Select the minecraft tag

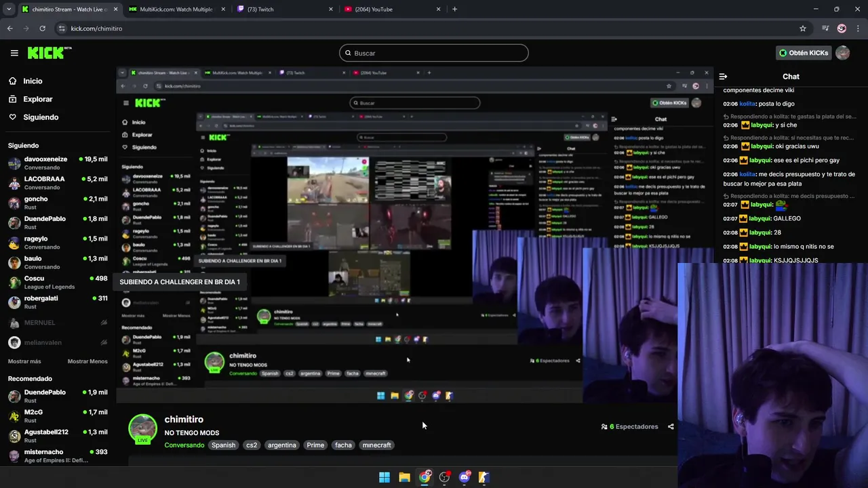[377, 445]
